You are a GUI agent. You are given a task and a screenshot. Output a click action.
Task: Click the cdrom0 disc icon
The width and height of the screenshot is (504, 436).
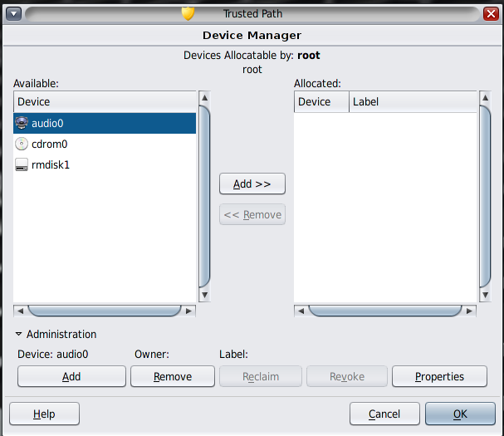22,144
